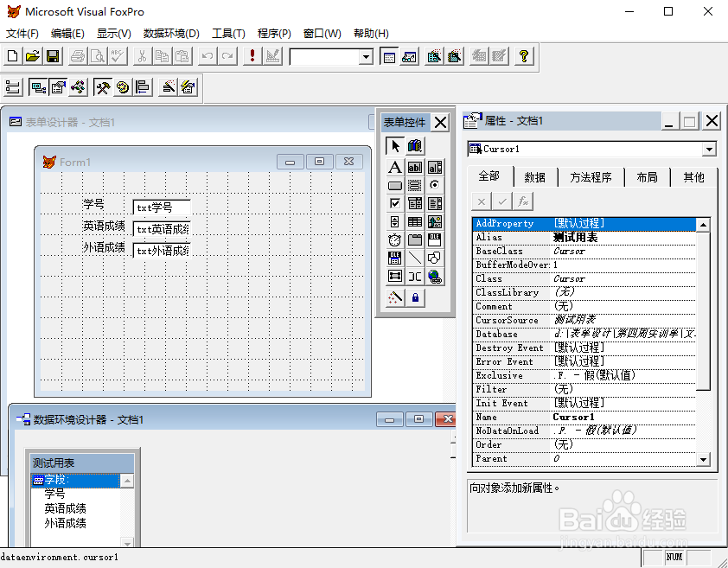Toggle the Data Environment window button
This screenshot has width=728, height=568.
tap(37, 86)
